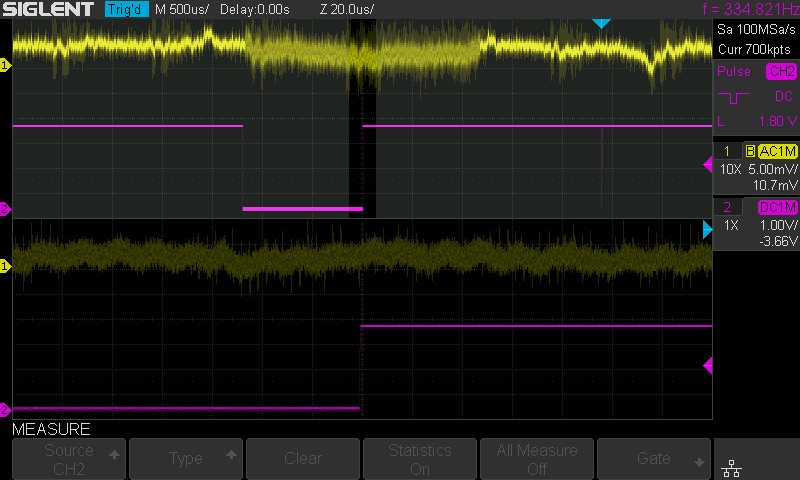
Task: Click the Z 20.0us/ zoom timebase readout
Action: click(346, 9)
